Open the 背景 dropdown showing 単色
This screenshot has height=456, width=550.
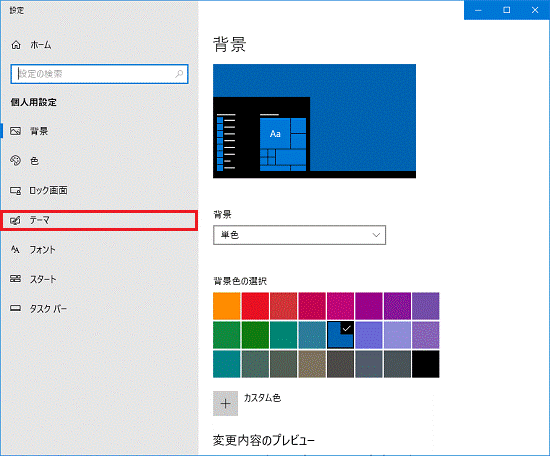click(299, 235)
